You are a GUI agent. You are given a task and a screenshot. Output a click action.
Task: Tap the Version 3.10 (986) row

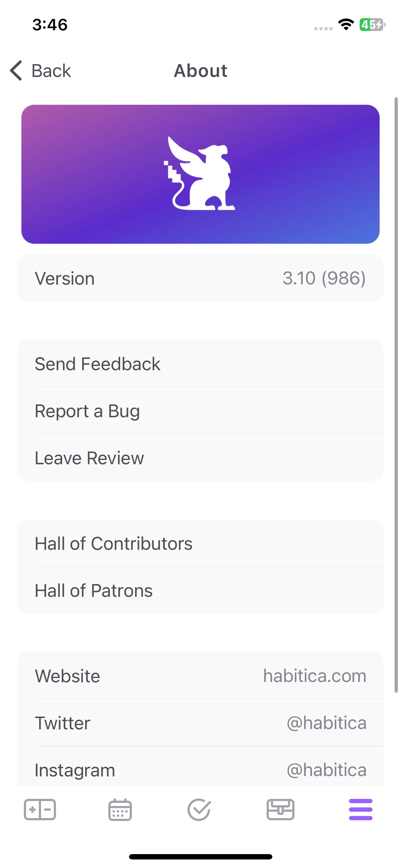click(200, 278)
